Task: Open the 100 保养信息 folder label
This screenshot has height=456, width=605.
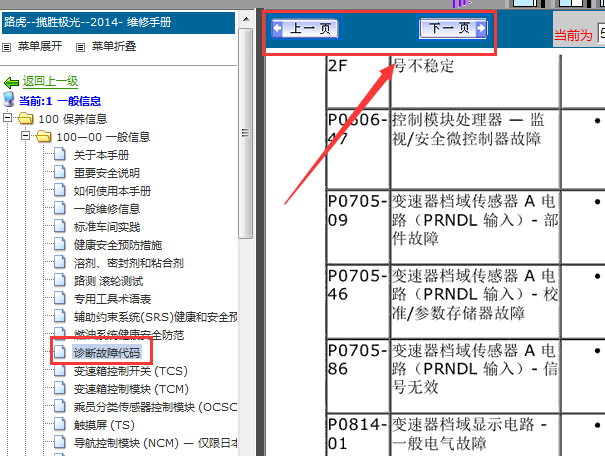Action: pyautogui.click(x=73, y=119)
